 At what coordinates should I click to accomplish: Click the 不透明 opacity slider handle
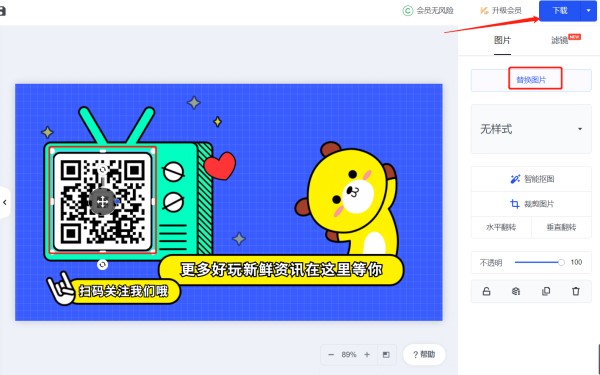click(x=561, y=262)
